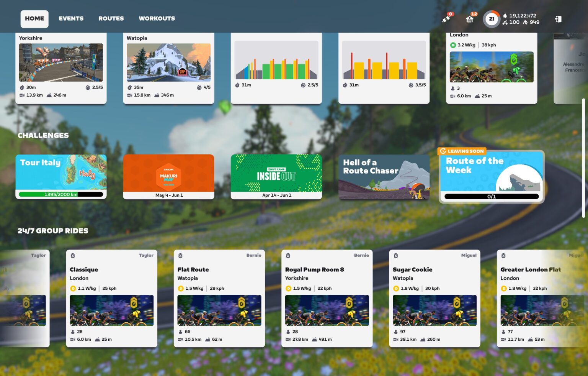This screenshot has width=588, height=376.
Task: Click the vertical scrollbar on the right
Action: pyautogui.click(x=583, y=157)
